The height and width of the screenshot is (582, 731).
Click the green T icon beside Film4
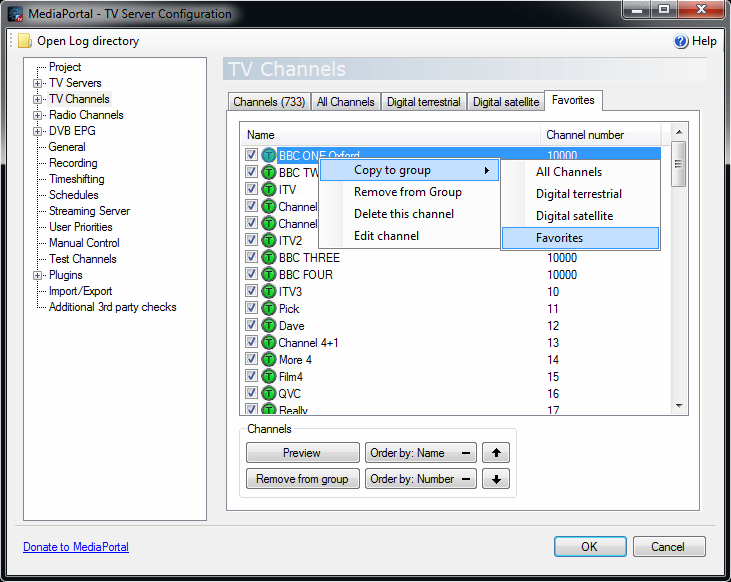tap(269, 376)
